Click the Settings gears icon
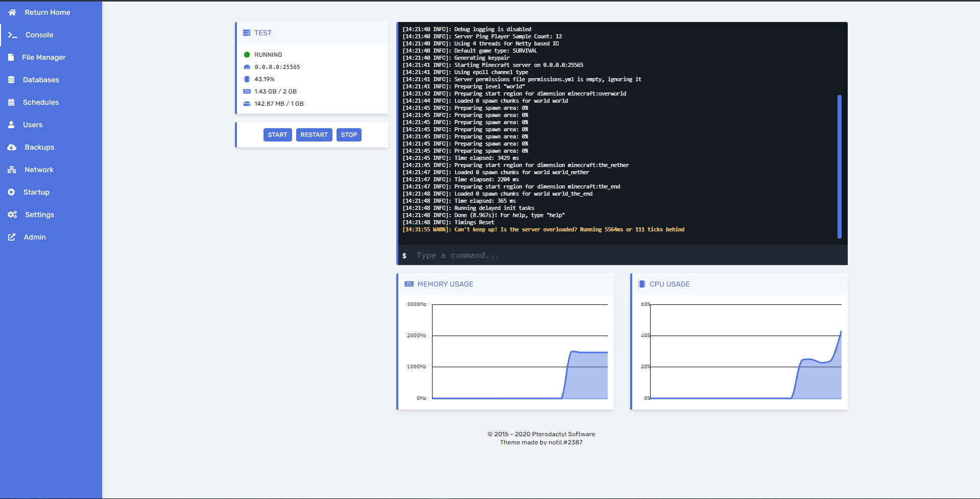 point(12,215)
